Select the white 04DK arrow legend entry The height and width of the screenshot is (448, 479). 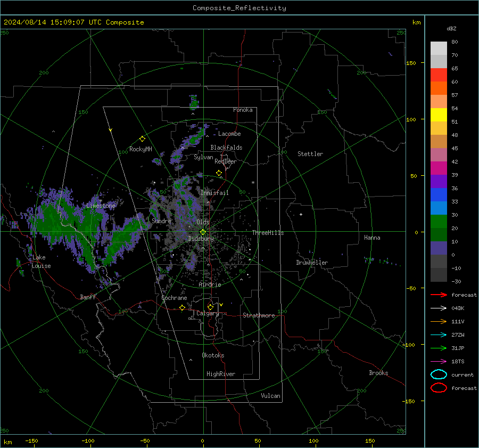point(439,308)
